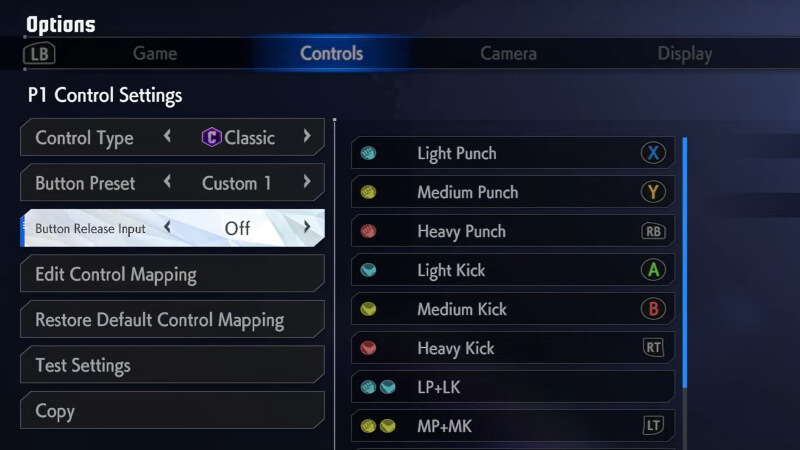The width and height of the screenshot is (800, 450).
Task: Open the Camera tab
Action: tap(508, 54)
